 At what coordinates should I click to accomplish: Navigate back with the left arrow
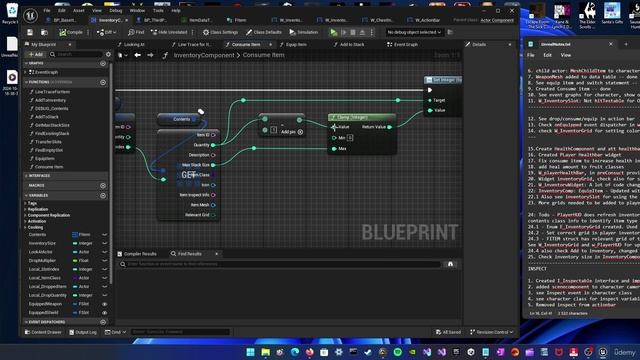tap(138, 55)
